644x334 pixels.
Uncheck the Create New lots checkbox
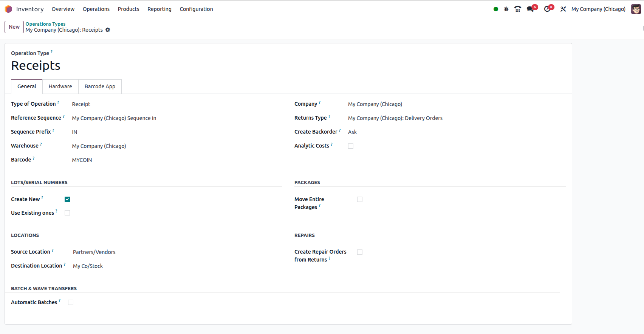pos(67,199)
